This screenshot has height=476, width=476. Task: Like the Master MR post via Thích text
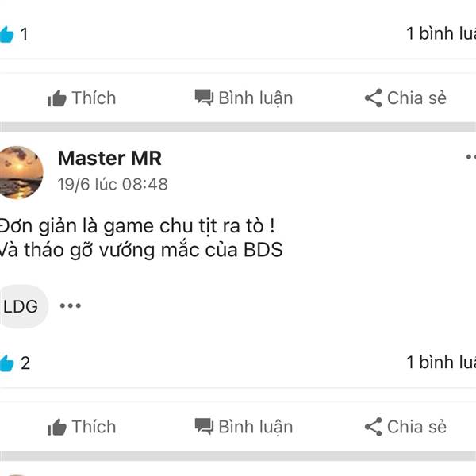coord(94,427)
